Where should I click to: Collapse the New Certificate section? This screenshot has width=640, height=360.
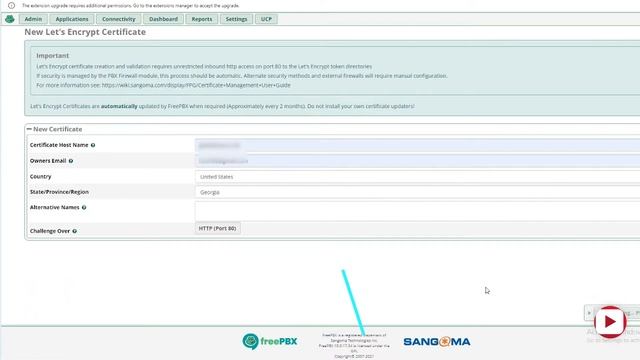pos(29,129)
